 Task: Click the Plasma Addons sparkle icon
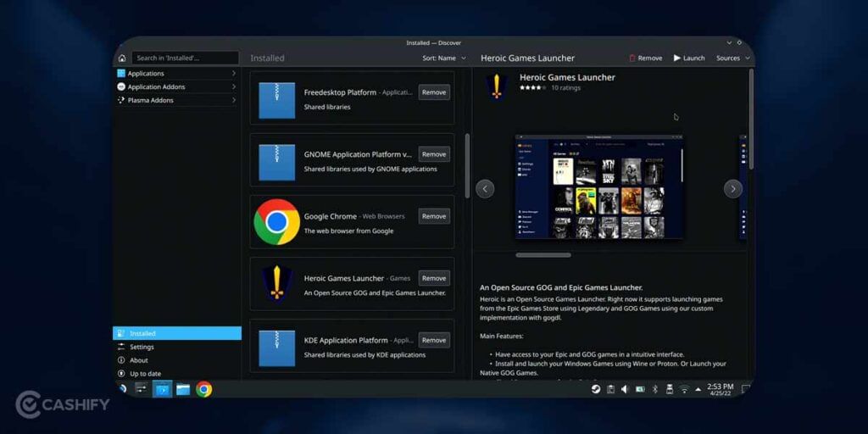tap(121, 100)
